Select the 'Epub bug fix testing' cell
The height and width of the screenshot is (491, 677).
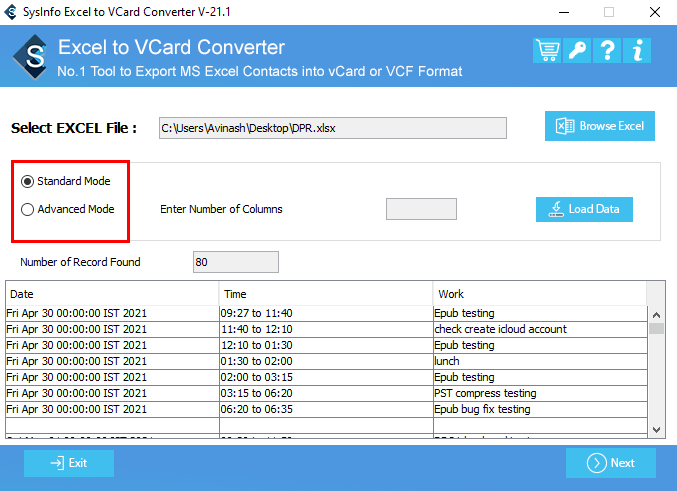point(540,409)
